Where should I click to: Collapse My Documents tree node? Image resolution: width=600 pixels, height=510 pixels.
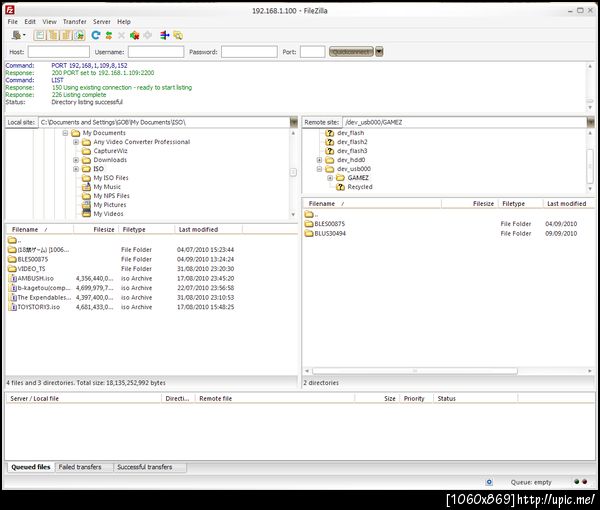pyautogui.click(x=65, y=133)
